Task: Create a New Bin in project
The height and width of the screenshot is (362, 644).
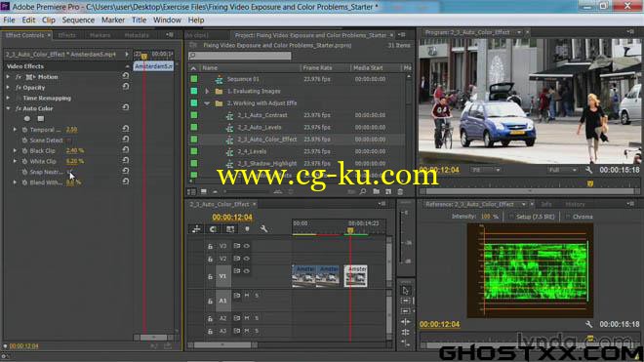Action: [377, 191]
